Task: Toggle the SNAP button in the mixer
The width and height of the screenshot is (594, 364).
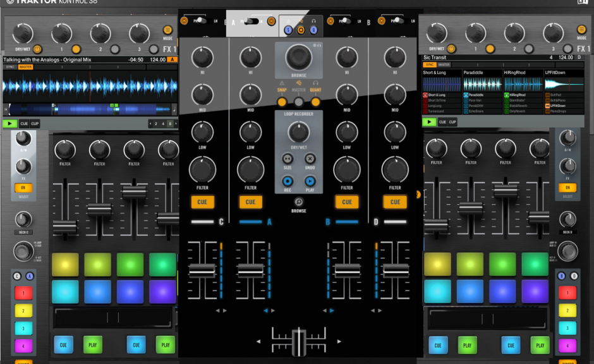Action: click(282, 102)
